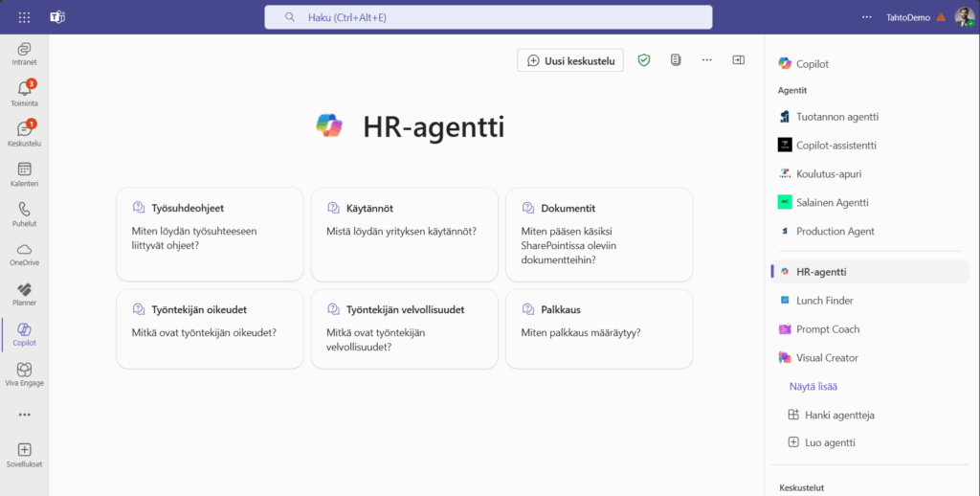Show more apps ellipsis in the left rail
Image resolution: width=980 pixels, height=496 pixels.
click(24, 415)
